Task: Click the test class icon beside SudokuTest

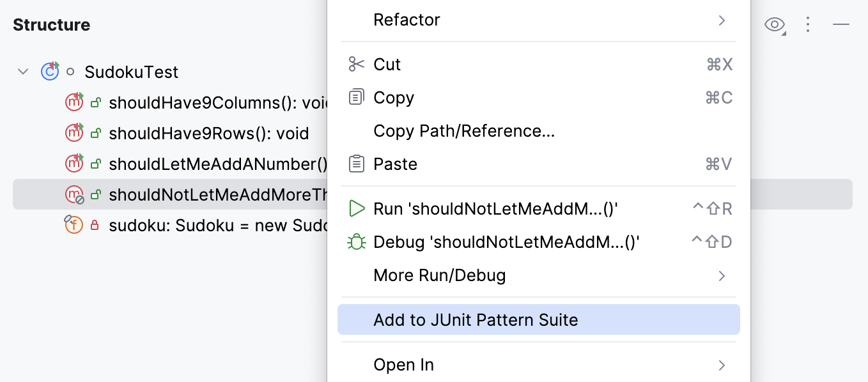Action: pos(50,72)
